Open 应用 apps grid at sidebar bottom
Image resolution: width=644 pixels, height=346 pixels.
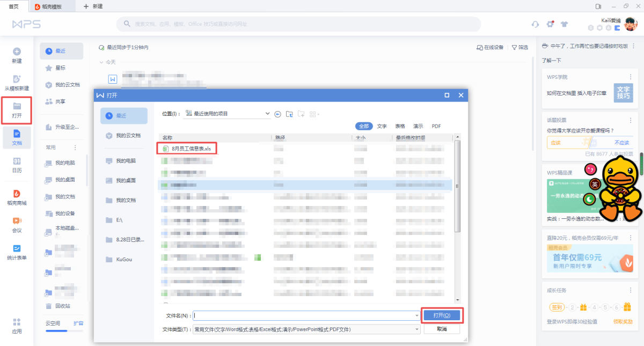[17, 325]
